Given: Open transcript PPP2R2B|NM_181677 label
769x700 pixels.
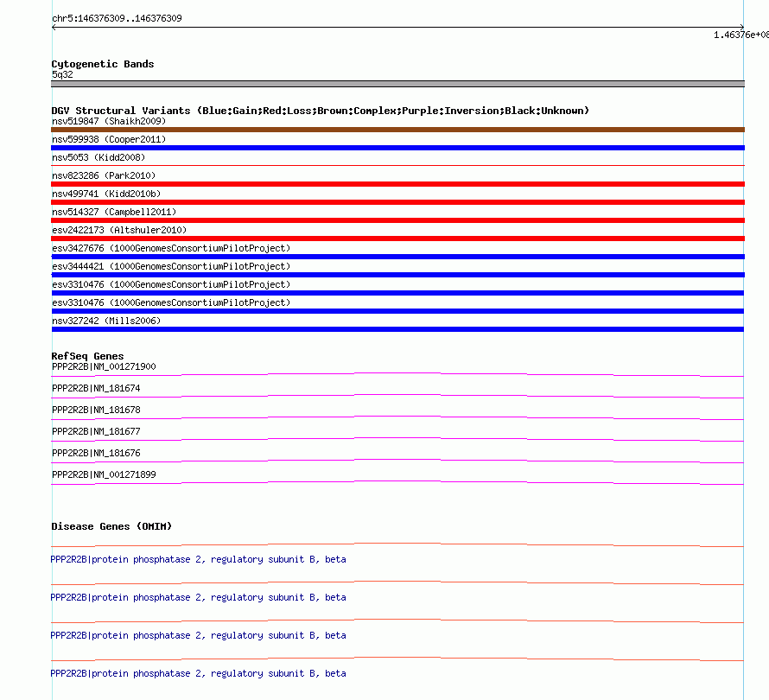Looking at the screenshot, I should (96, 431).
